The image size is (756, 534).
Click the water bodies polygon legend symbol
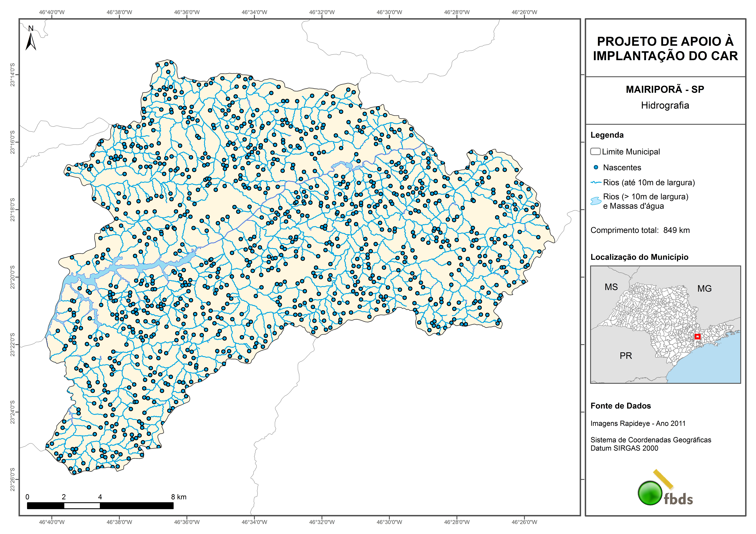pos(596,201)
